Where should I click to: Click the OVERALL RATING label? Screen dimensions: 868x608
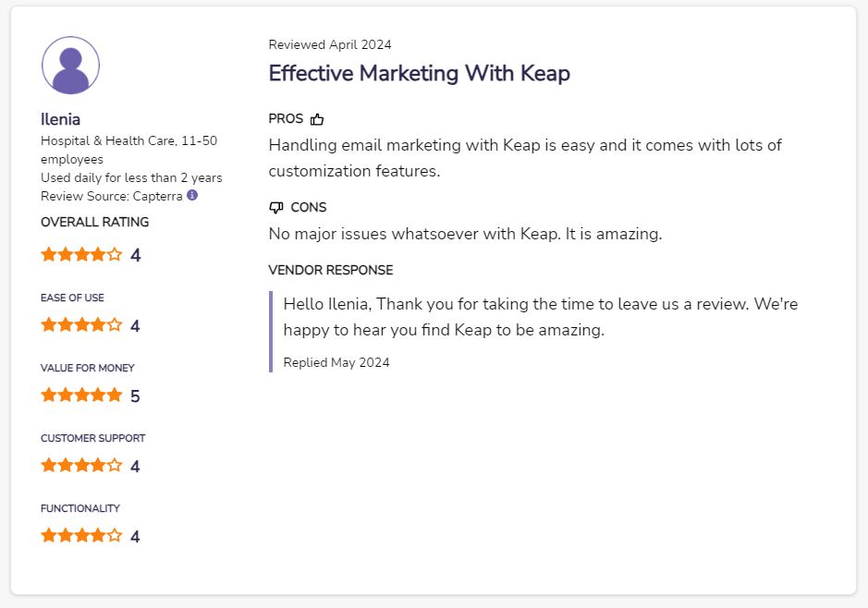point(94,222)
